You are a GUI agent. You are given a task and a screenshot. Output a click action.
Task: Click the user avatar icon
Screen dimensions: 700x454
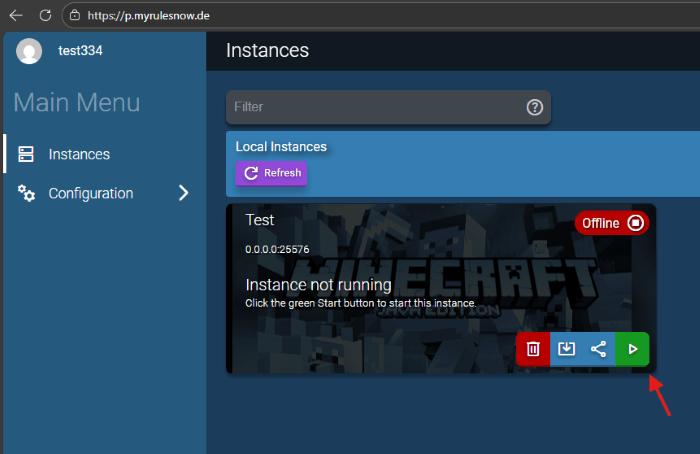click(29, 51)
